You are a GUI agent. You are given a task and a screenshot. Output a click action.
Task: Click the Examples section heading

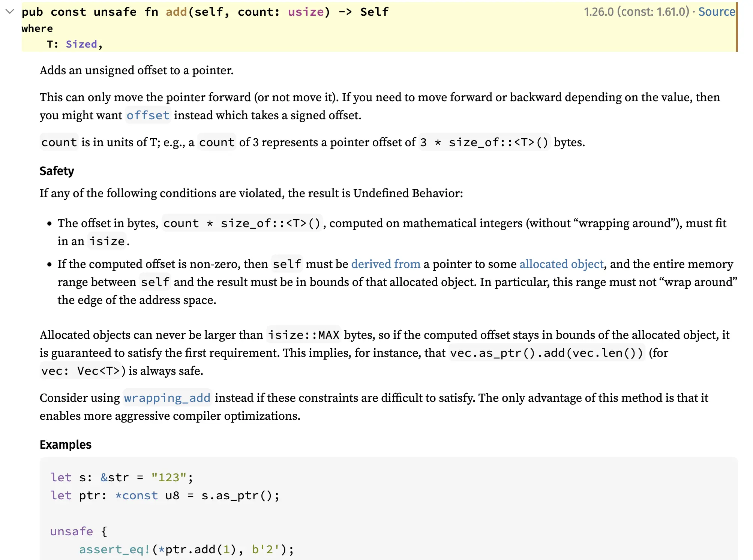pyautogui.click(x=65, y=445)
